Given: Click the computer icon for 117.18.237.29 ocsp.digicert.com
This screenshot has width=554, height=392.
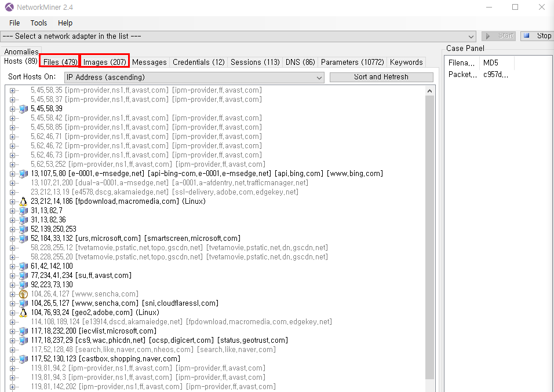Looking at the screenshot, I should pos(23,340).
